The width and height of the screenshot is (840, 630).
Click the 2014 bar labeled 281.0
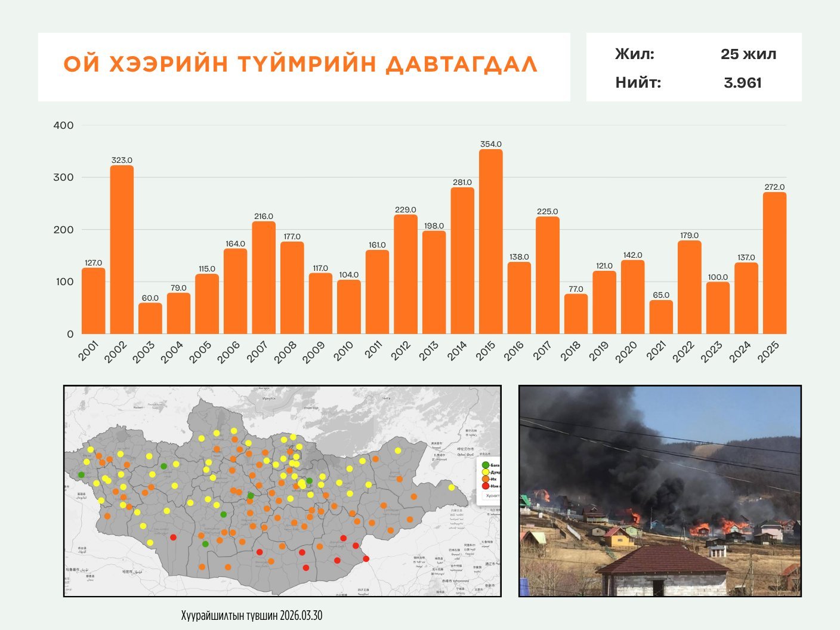click(x=462, y=261)
